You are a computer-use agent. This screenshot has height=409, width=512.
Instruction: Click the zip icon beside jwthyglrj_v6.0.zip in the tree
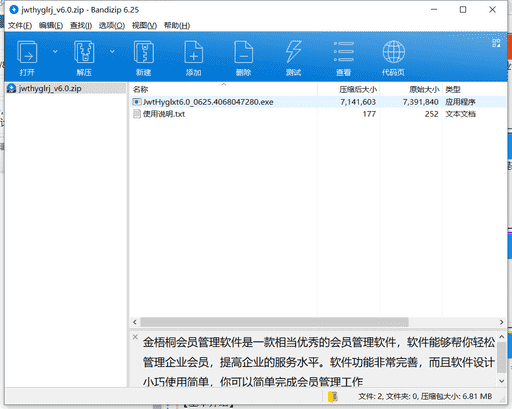[12, 88]
